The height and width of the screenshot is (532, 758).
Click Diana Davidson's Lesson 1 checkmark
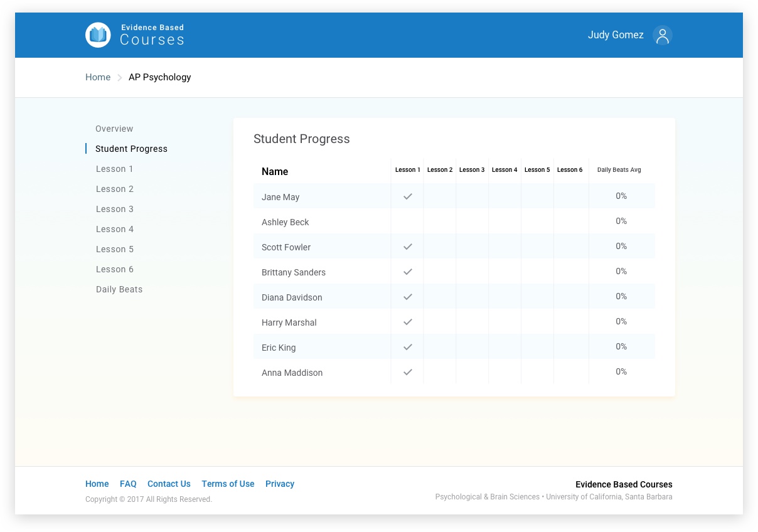point(408,297)
